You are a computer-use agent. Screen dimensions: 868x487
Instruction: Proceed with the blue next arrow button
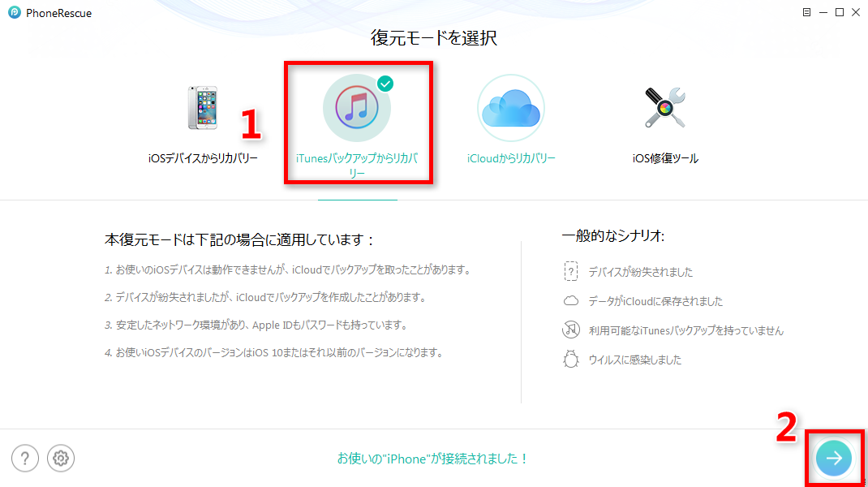click(x=834, y=459)
